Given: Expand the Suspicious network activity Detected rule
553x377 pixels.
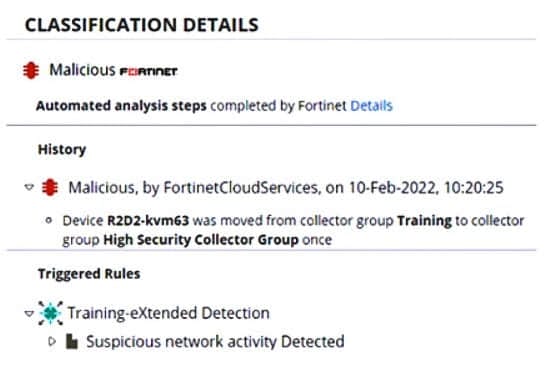Looking at the screenshot, I should tap(52, 341).
